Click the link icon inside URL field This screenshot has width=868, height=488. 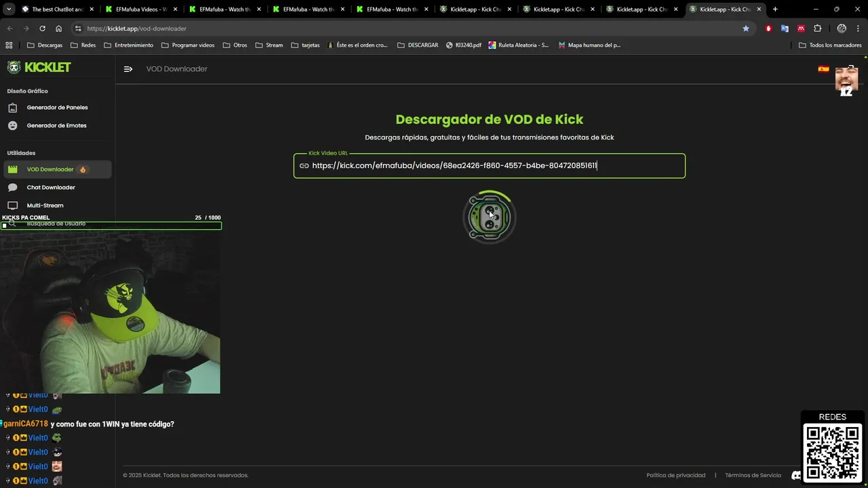pos(304,165)
